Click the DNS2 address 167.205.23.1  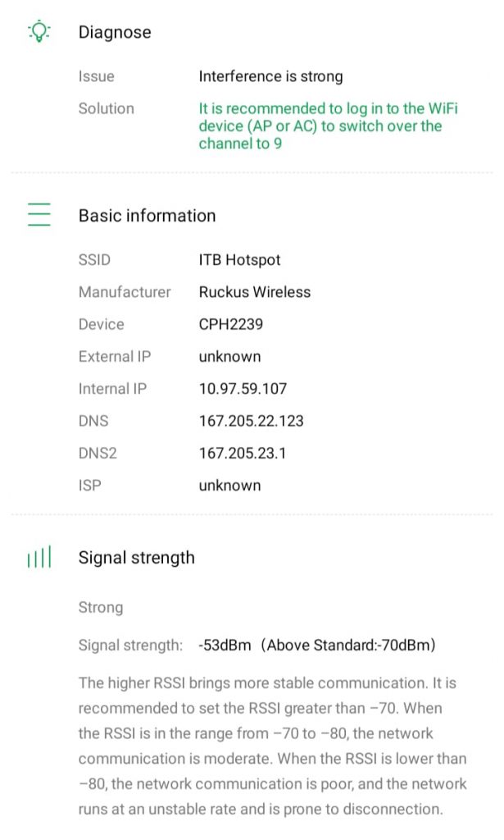[x=242, y=453]
